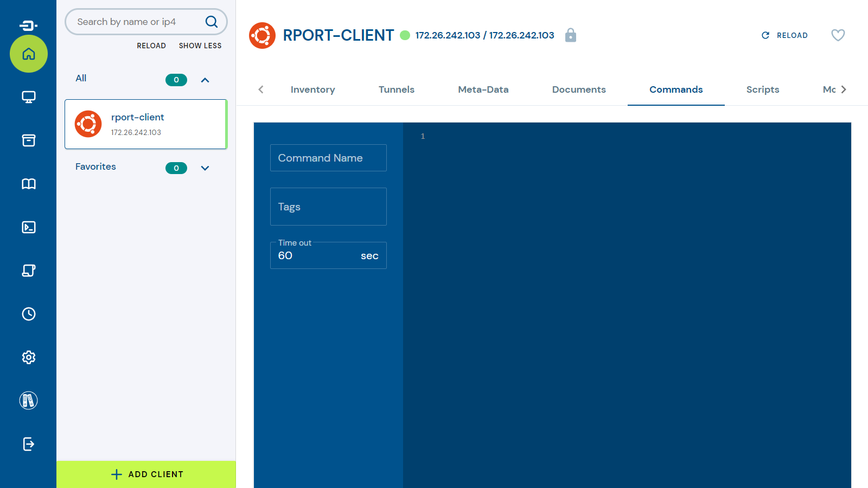The width and height of the screenshot is (868, 488).
Task: Switch to the Tunnels tab
Action: point(396,89)
